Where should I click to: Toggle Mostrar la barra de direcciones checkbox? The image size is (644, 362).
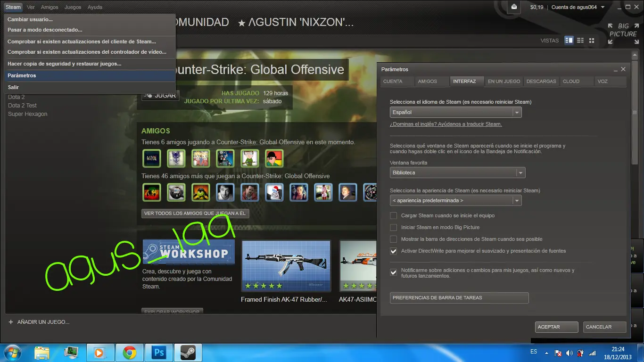393,239
